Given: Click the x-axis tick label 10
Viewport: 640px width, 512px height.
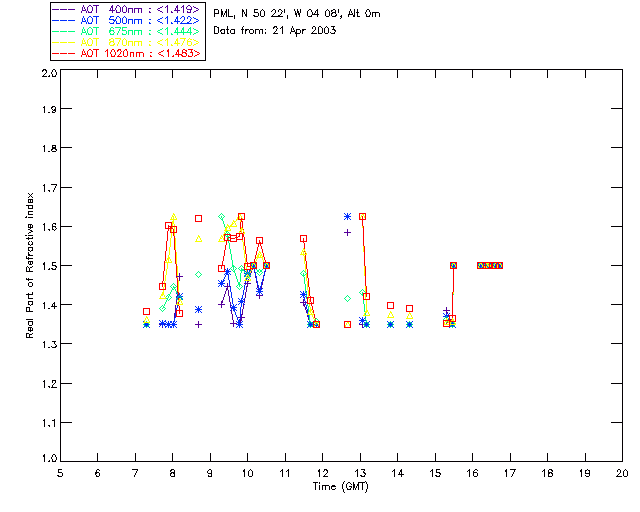Looking at the screenshot, I should 247,473.
